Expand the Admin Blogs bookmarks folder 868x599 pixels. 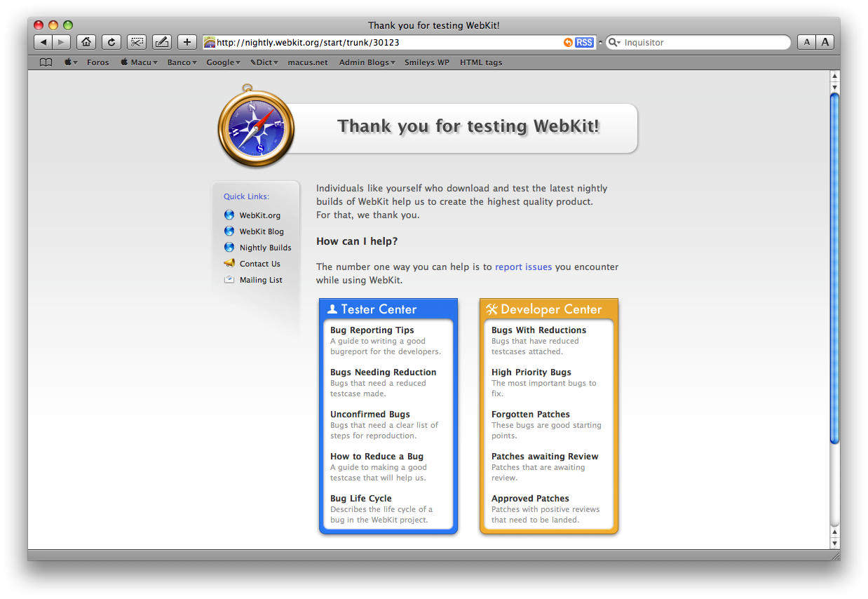click(x=367, y=62)
